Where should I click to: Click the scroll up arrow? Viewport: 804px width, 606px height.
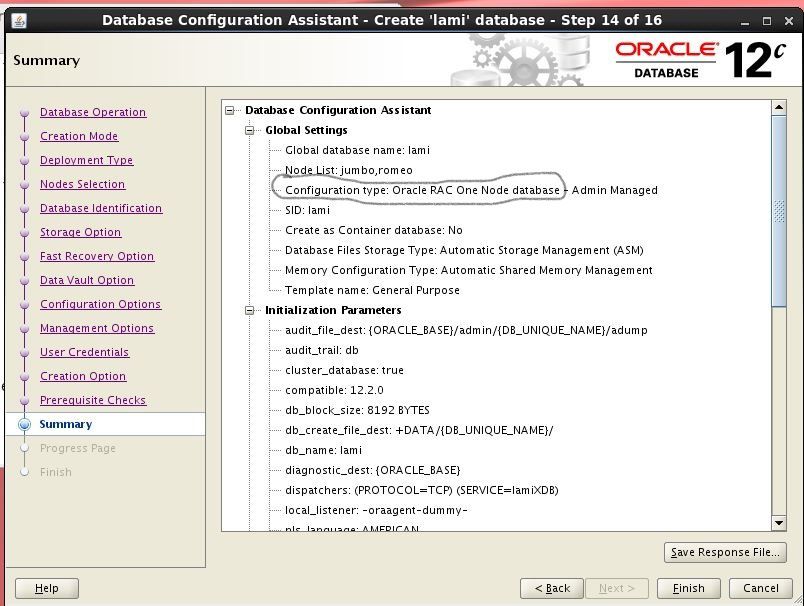click(778, 108)
